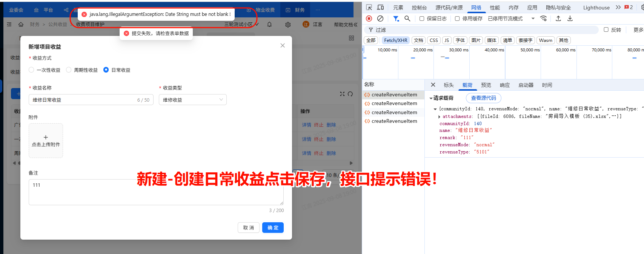The width and height of the screenshot is (644, 254).
Task: Select 日常收益 radio option
Action: (x=117, y=70)
